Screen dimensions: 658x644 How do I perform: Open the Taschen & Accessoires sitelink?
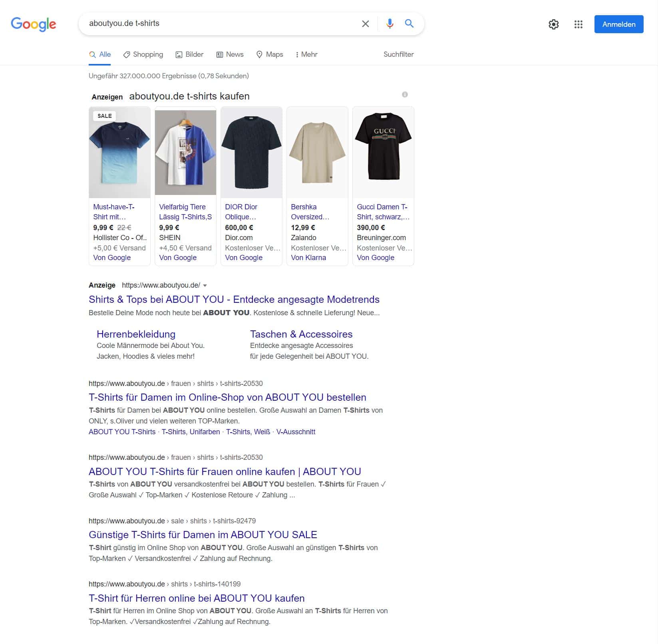click(x=301, y=334)
